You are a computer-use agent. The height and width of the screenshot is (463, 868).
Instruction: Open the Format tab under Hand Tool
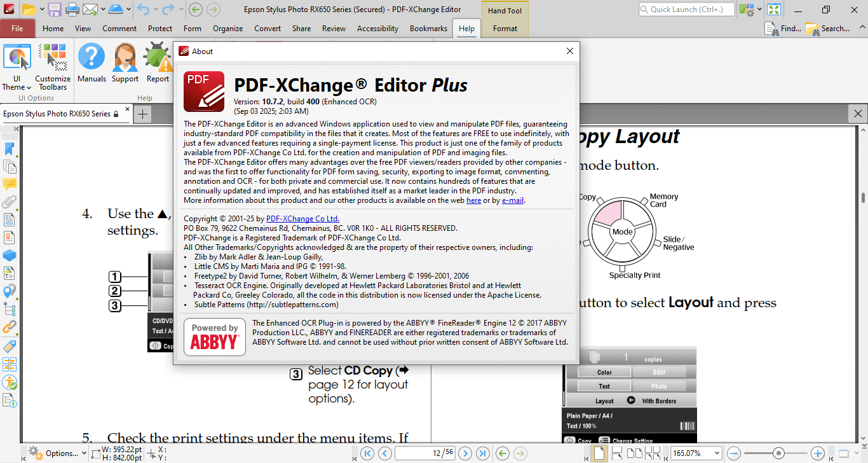tap(505, 28)
